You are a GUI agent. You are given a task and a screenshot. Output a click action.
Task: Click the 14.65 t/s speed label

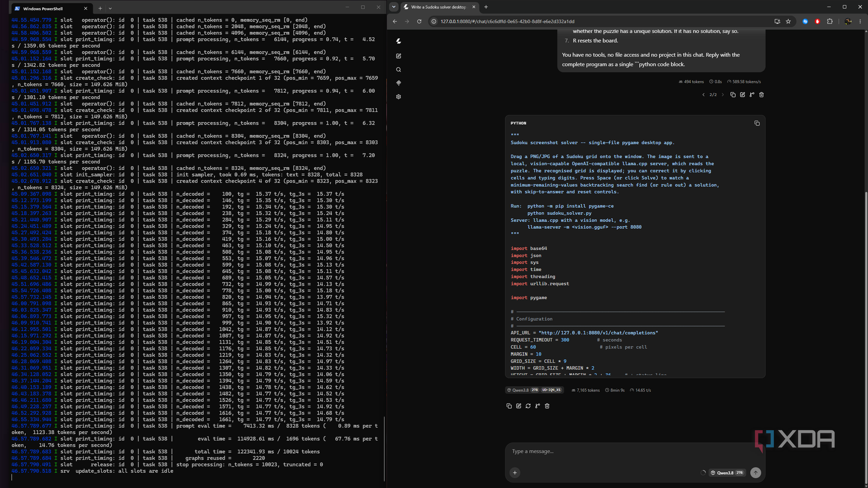point(640,390)
